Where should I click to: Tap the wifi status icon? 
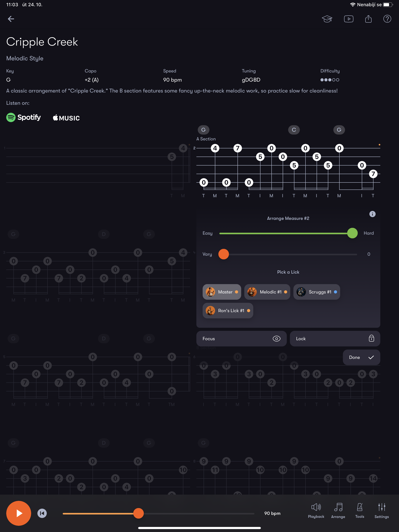[353, 4]
